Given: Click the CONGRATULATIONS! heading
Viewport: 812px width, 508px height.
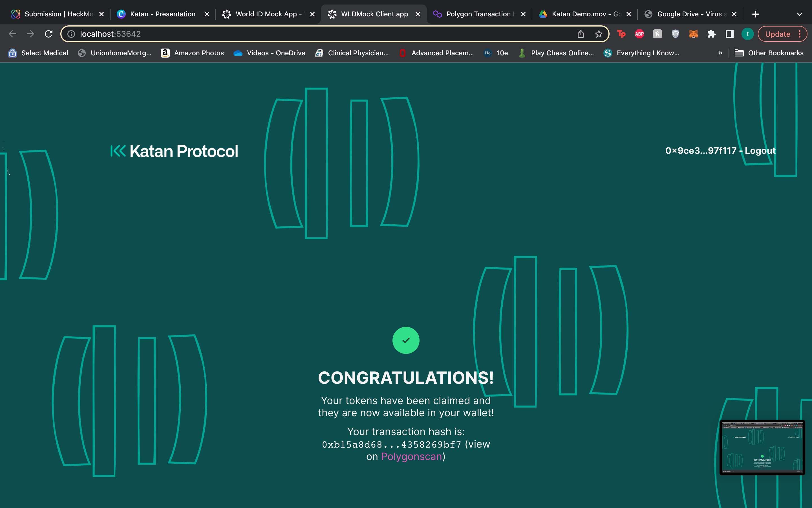Looking at the screenshot, I should click(406, 378).
